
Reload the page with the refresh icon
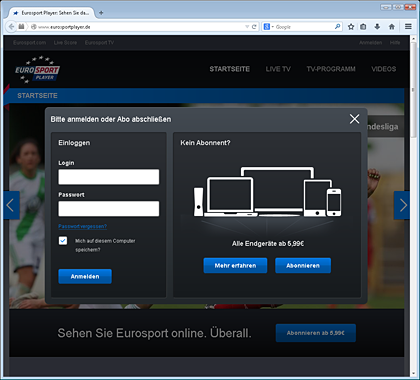click(254, 27)
